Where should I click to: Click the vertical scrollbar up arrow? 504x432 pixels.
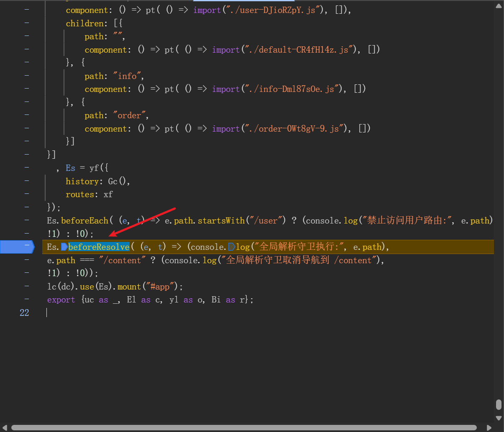[499, 6]
